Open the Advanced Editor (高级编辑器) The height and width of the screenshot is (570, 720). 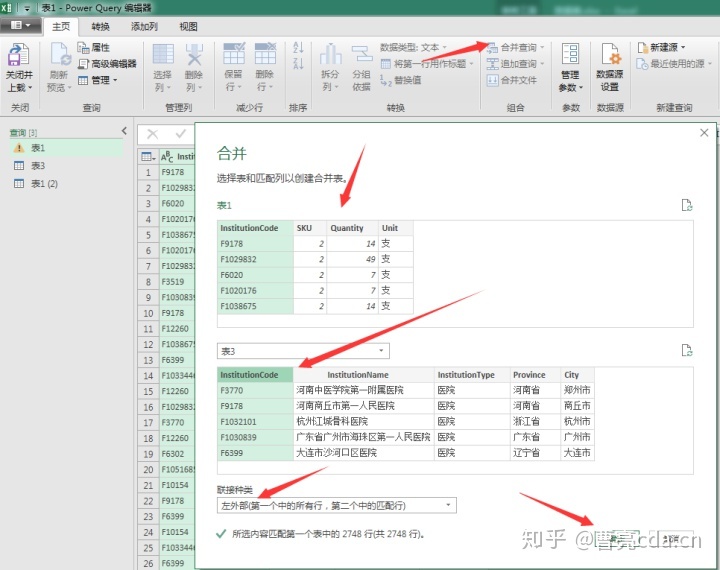107,63
